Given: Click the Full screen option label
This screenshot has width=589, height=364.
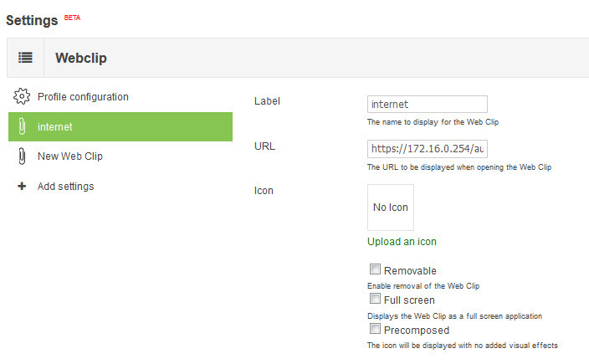Looking at the screenshot, I should [x=409, y=300].
